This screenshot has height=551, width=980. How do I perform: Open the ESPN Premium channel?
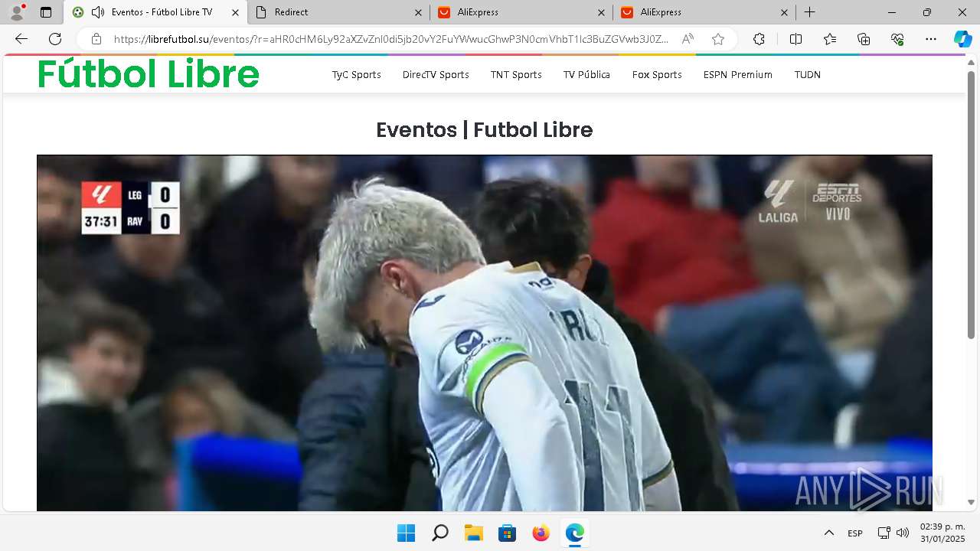click(738, 75)
